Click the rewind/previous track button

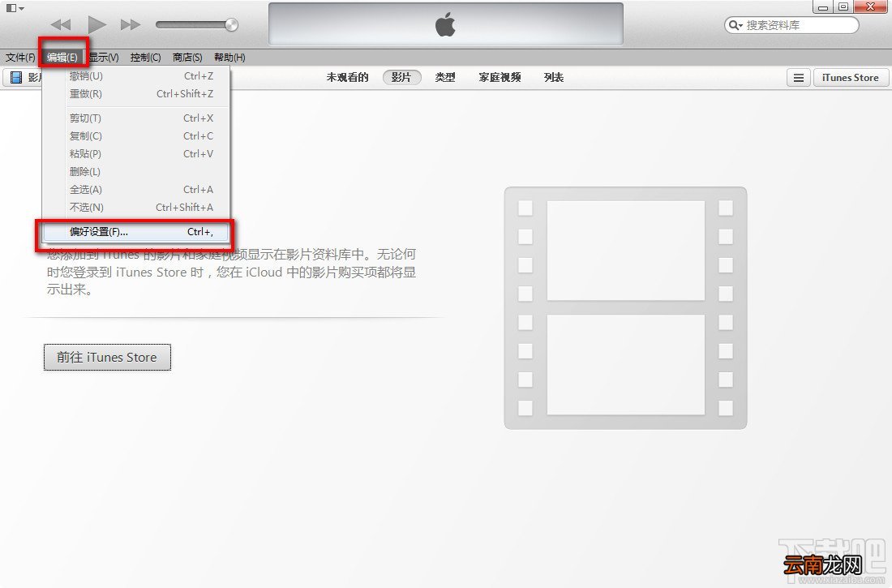[60, 24]
